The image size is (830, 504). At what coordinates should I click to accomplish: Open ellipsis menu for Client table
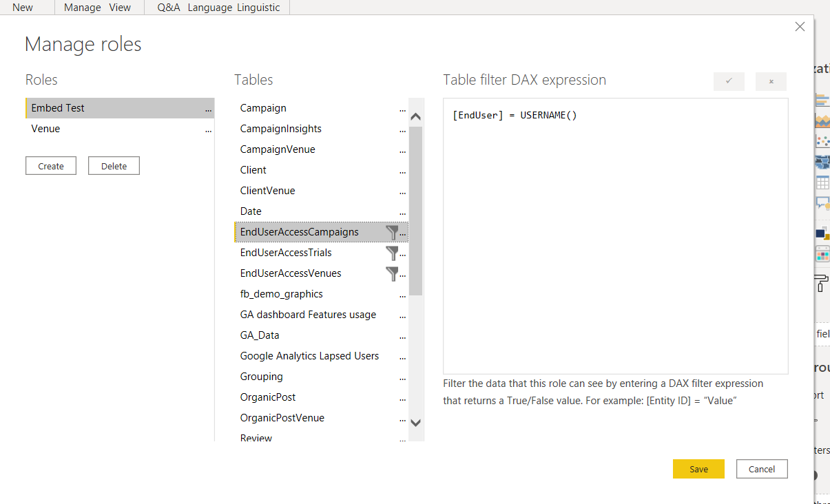[x=403, y=171]
